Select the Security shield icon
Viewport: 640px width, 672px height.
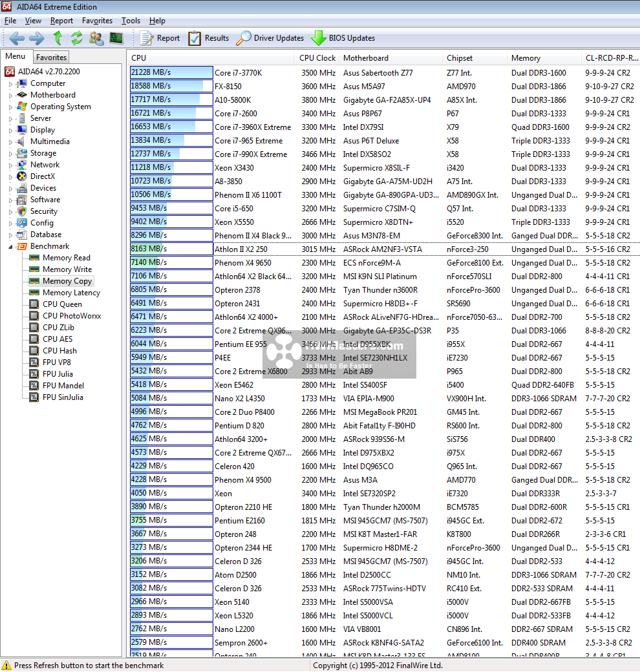click(21, 211)
